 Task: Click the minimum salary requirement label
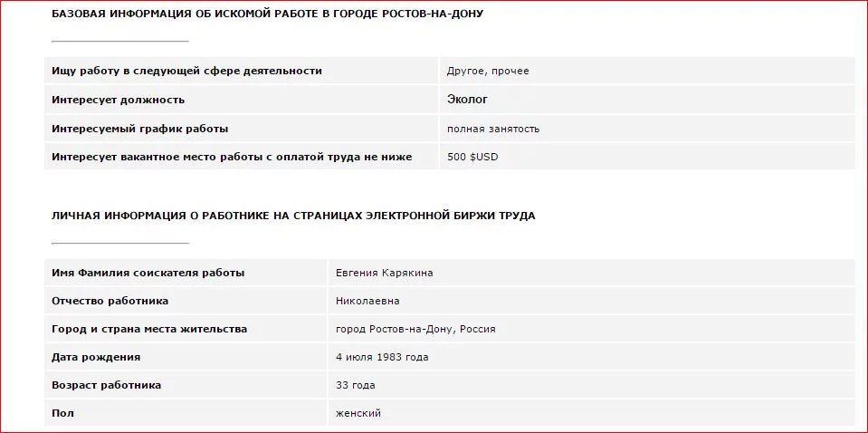point(232,157)
